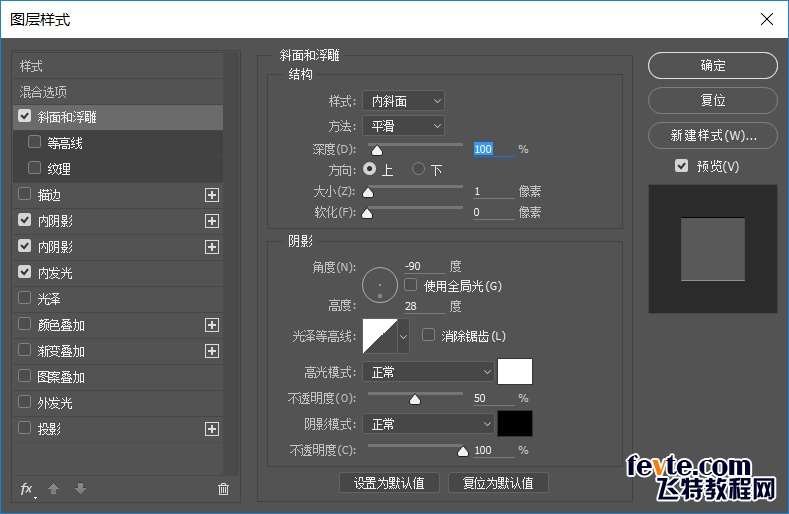Click the 高度 field showing 28

point(425,306)
